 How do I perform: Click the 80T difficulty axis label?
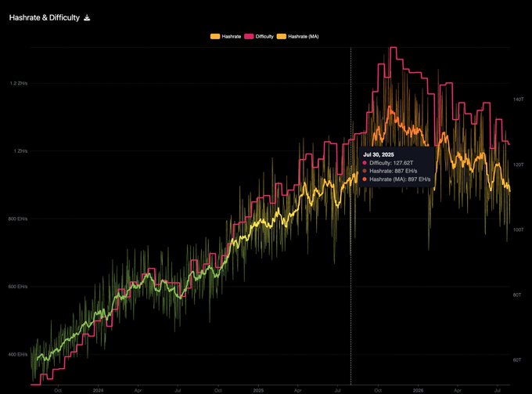point(517,295)
